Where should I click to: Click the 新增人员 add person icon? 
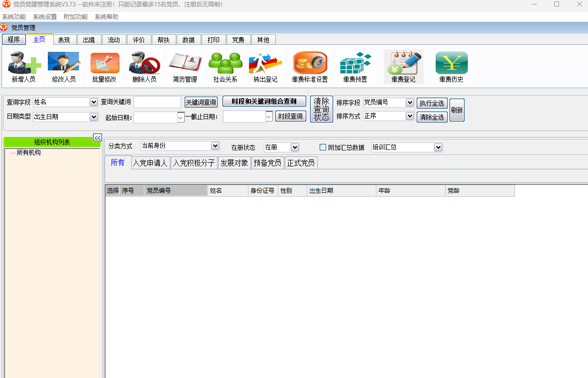click(x=23, y=67)
